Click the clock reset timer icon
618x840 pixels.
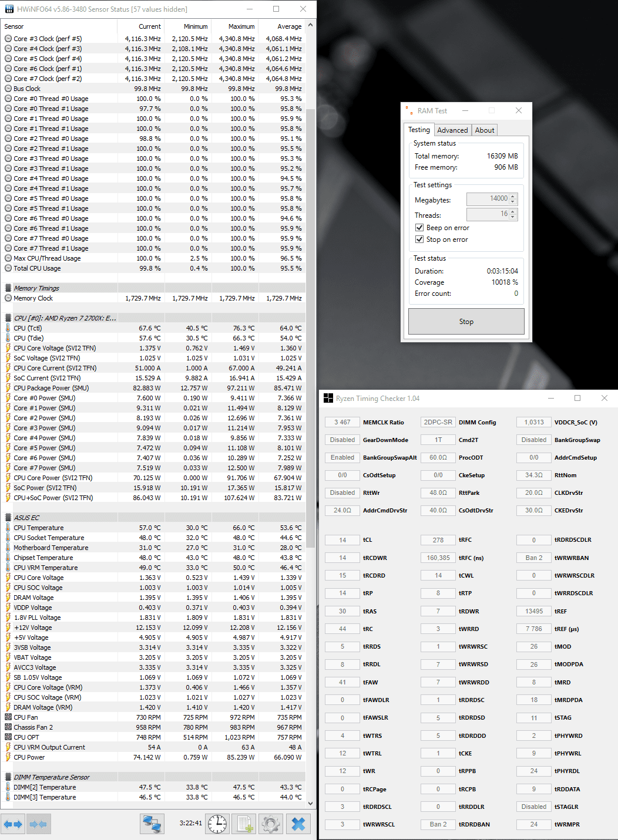click(217, 824)
